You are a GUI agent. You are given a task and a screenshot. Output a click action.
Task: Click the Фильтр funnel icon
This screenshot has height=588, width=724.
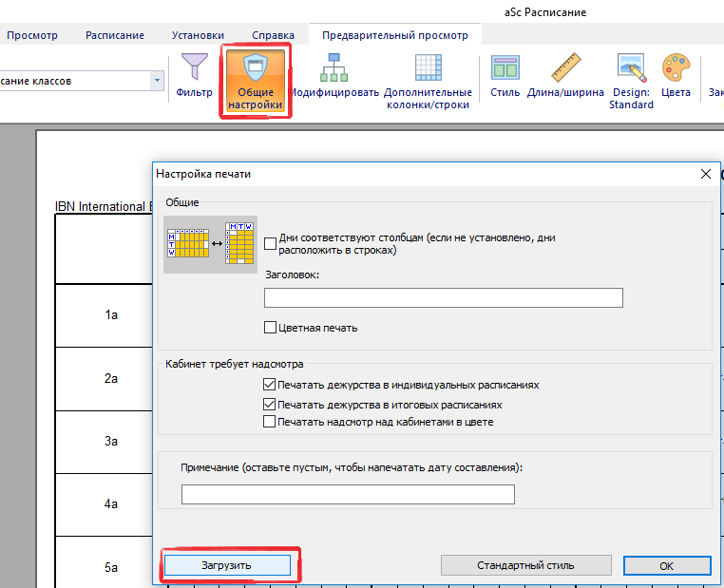click(x=195, y=68)
